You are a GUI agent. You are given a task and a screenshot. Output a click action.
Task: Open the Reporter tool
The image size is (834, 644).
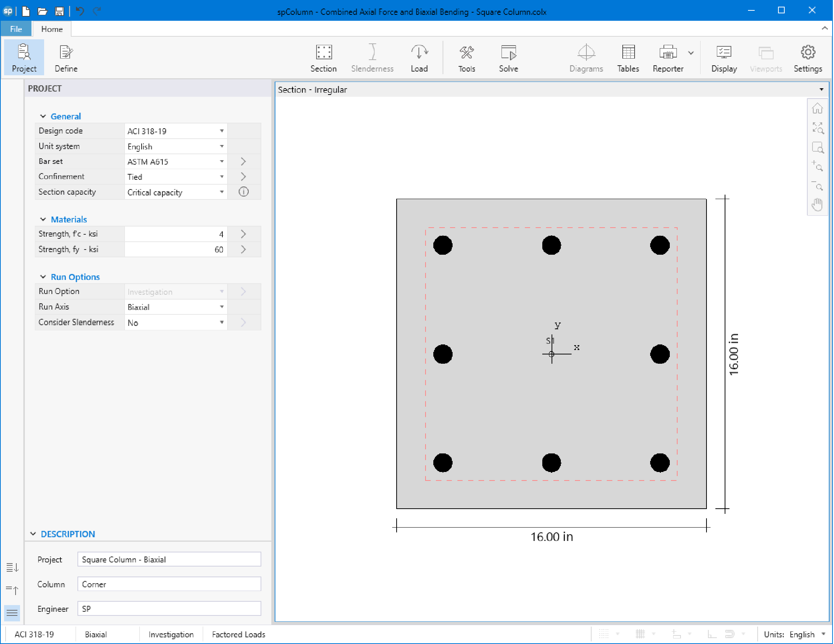coord(668,58)
